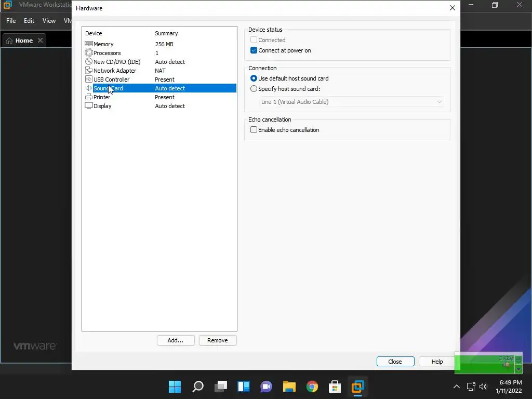Image resolution: width=532 pixels, height=399 pixels.
Task: Open File Explorer from taskbar
Action: 289,387
